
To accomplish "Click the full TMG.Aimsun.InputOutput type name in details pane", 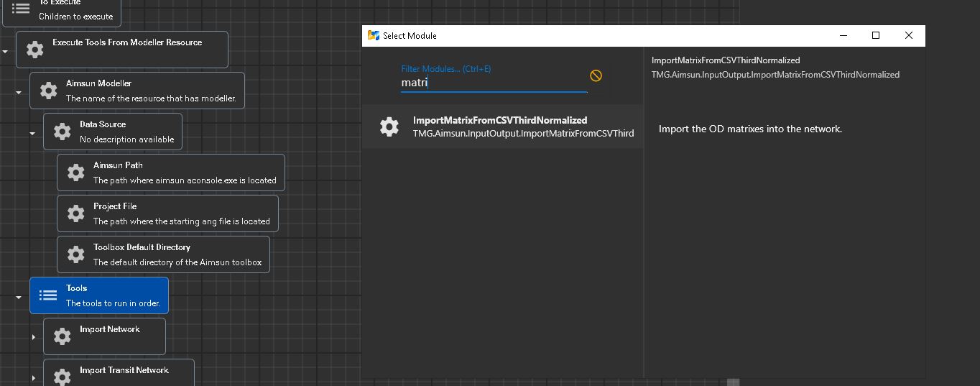I will pyautogui.click(x=775, y=75).
